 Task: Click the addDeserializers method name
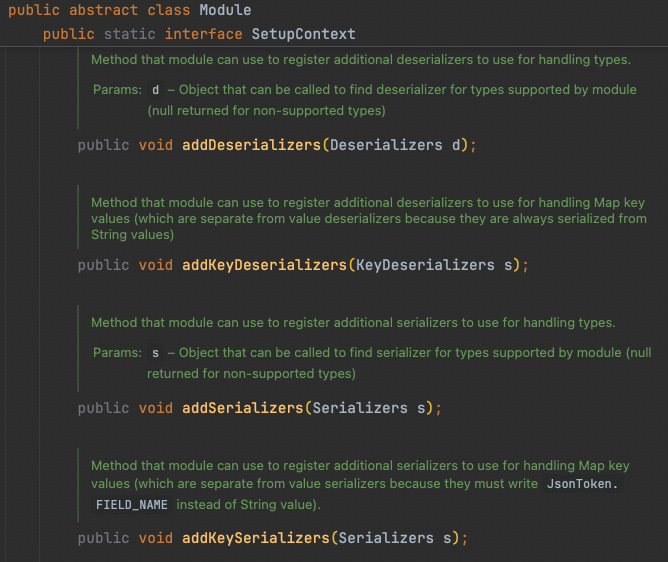(251, 145)
